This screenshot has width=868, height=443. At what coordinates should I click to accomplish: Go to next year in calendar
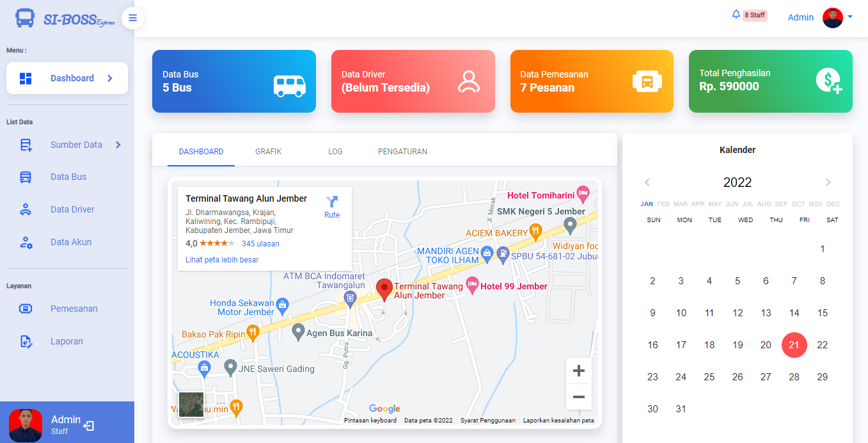point(828,182)
